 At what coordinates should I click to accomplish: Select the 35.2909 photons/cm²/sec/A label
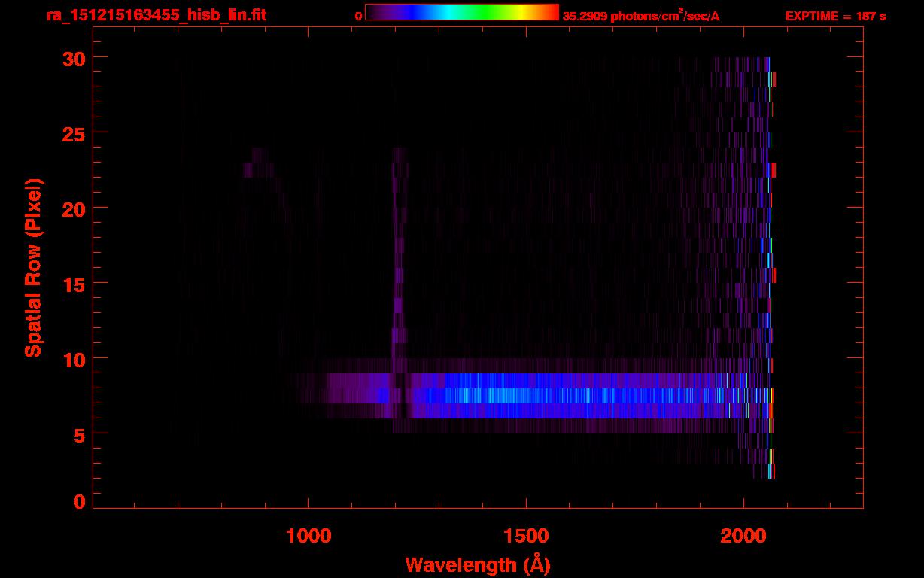641,15
